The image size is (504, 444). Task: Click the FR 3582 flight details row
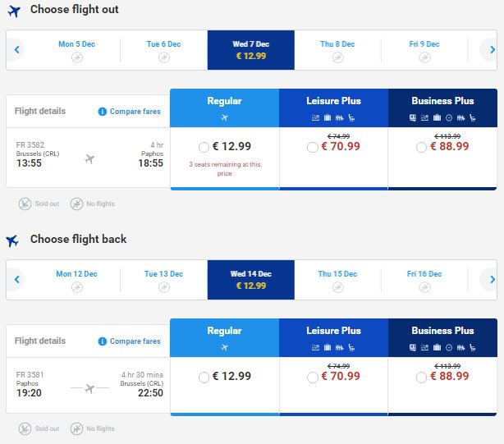(88, 158)
